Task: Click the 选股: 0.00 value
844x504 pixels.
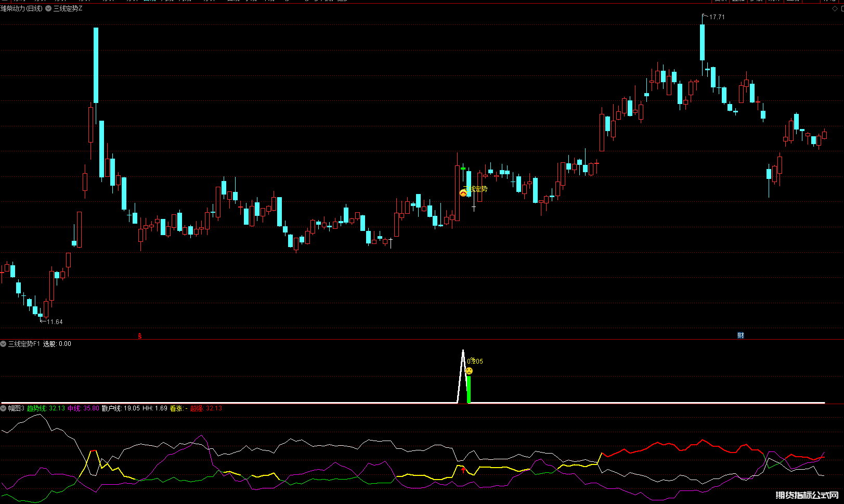Action: 57,344
